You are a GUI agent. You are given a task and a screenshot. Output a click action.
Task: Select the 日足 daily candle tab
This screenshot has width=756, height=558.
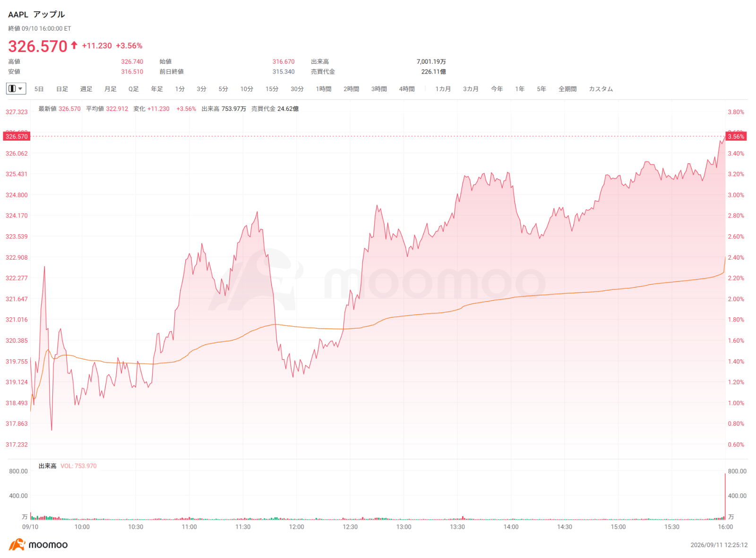(x=62, y=89)
